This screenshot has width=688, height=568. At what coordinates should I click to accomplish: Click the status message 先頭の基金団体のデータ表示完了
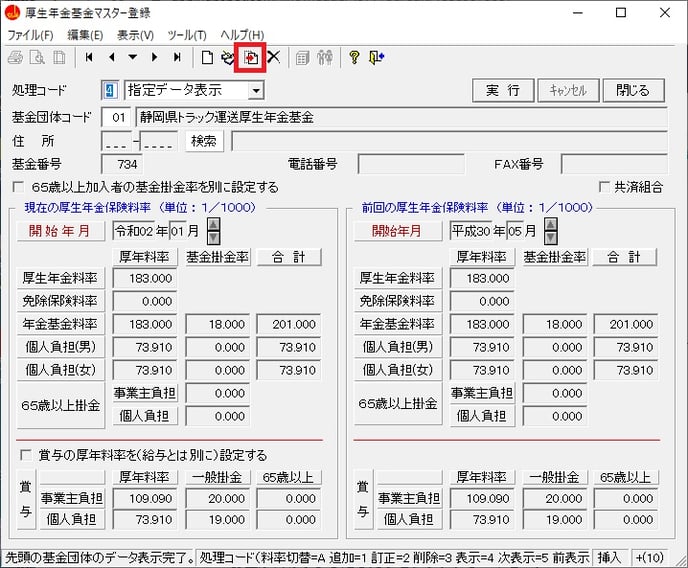[x=100, y=557]
